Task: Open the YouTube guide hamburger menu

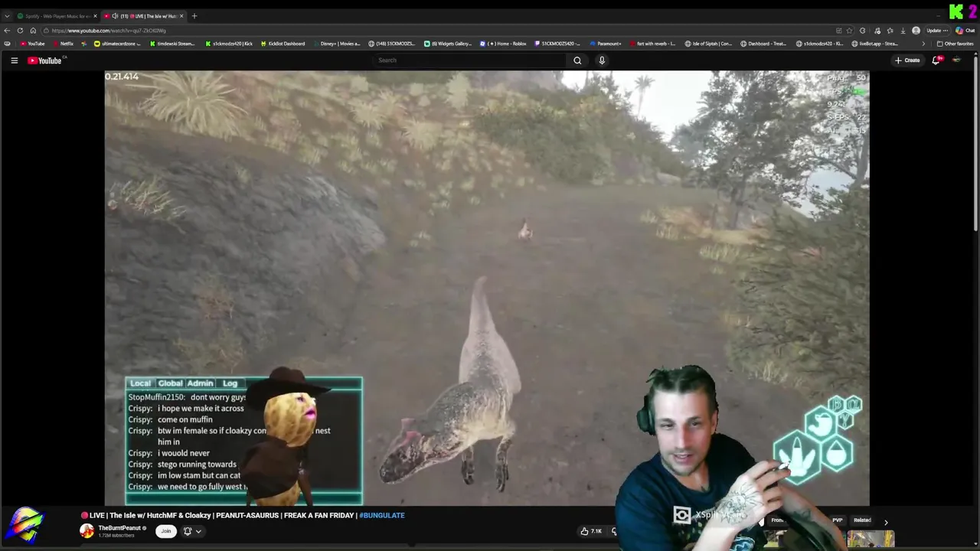Action: click(x=14, y=60)
